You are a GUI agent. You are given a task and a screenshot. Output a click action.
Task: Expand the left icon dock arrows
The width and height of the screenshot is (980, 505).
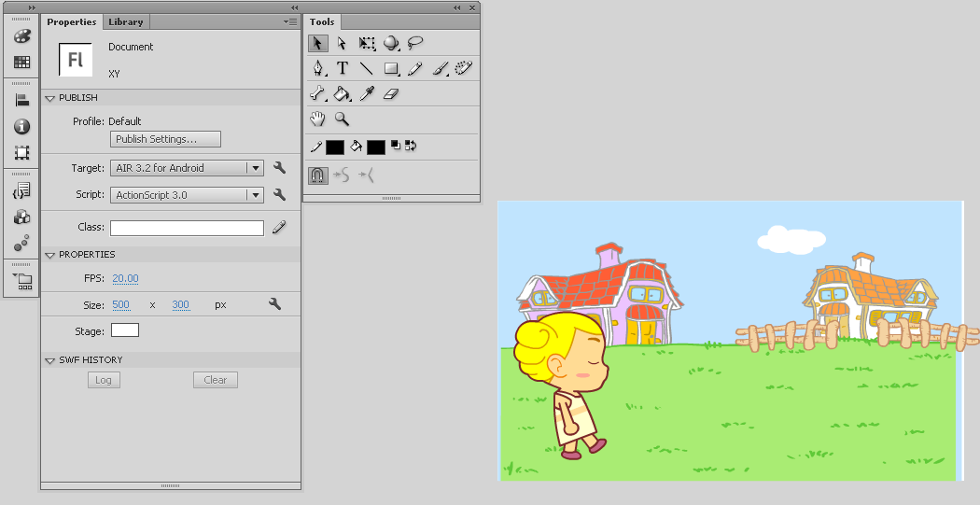click(32, 7)
